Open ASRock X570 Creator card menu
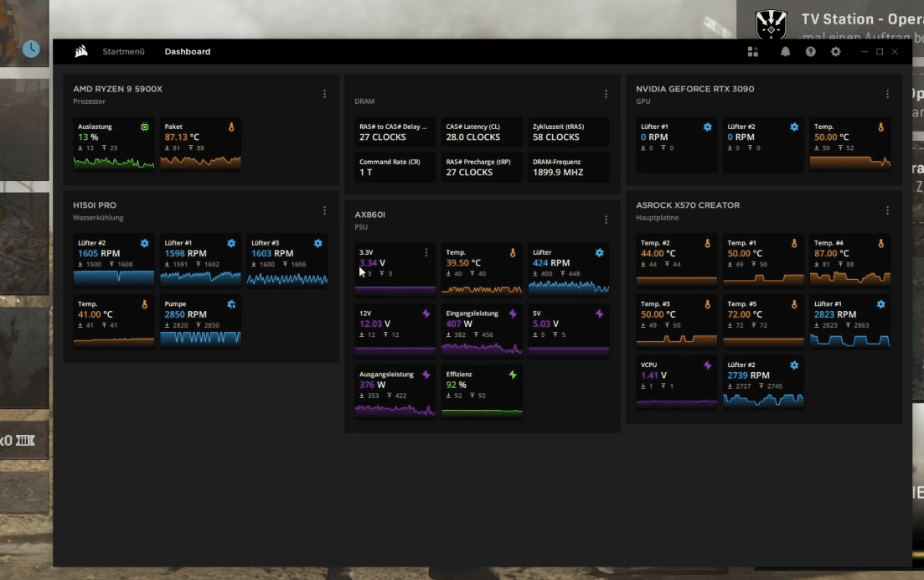The height and width of the screenshot is (580, 924). (x=887, y=210)
